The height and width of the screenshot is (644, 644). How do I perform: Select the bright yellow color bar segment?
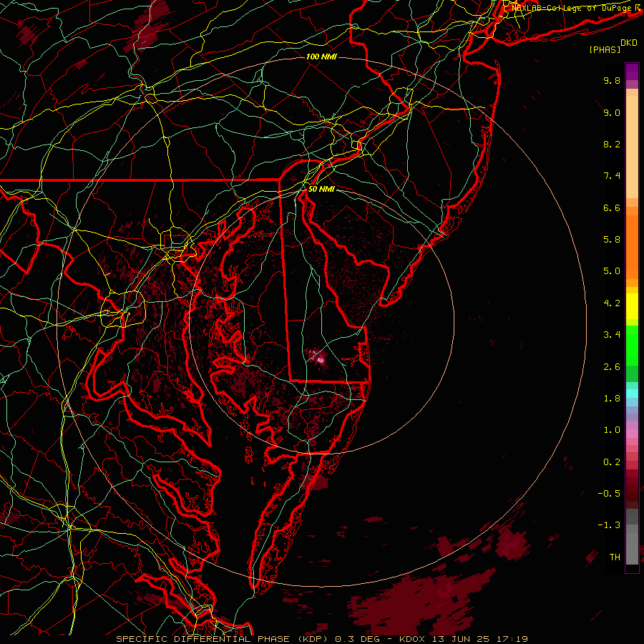tap(632, 306)
